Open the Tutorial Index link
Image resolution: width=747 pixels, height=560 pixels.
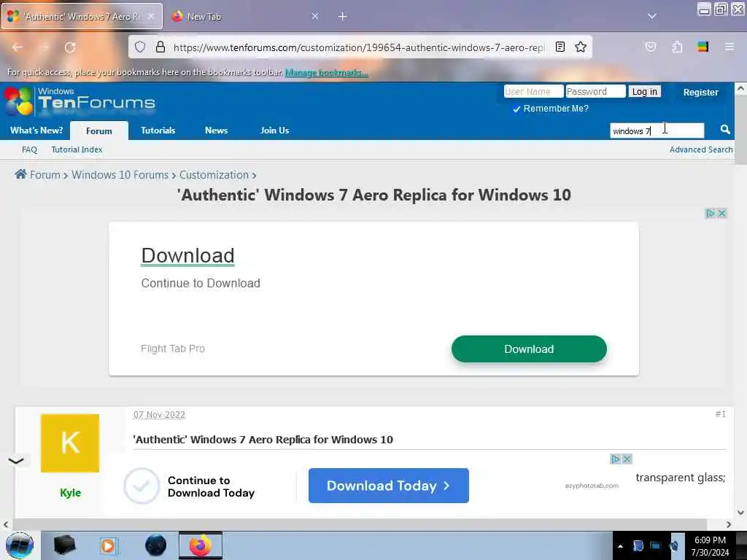77,149
